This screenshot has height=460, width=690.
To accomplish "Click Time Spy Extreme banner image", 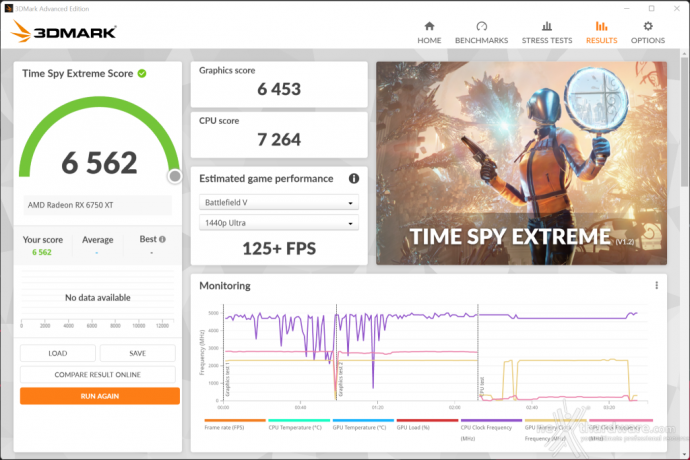I will 521,163.
